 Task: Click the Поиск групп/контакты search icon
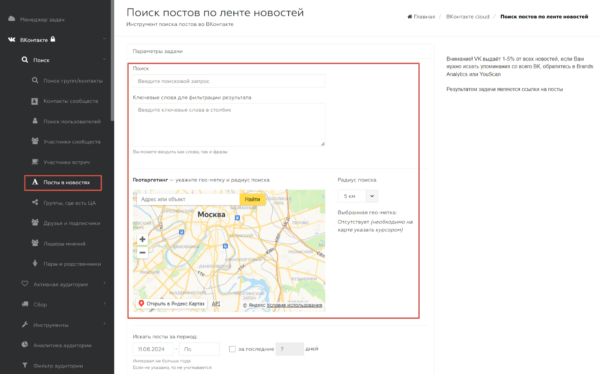(35, 80)
